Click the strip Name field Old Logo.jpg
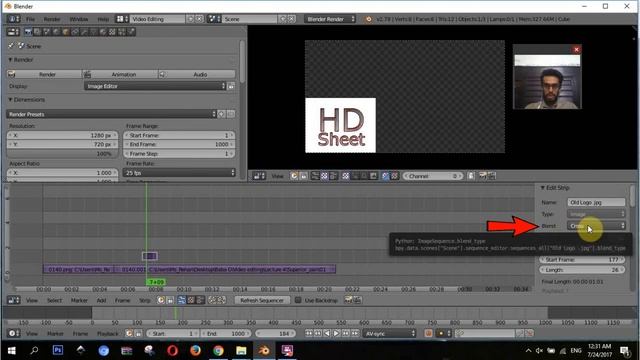Viewport: 640px width, 360px height. (x=596, y=202)
